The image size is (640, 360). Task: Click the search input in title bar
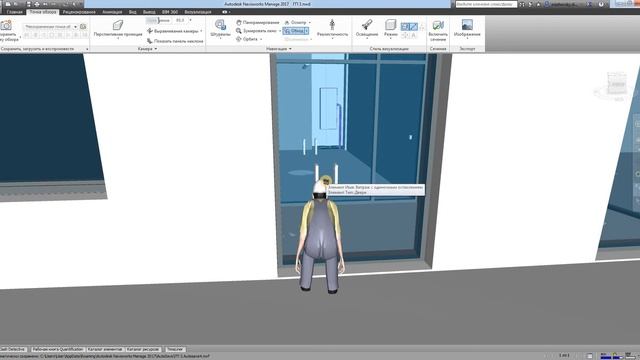click(486, 4)
